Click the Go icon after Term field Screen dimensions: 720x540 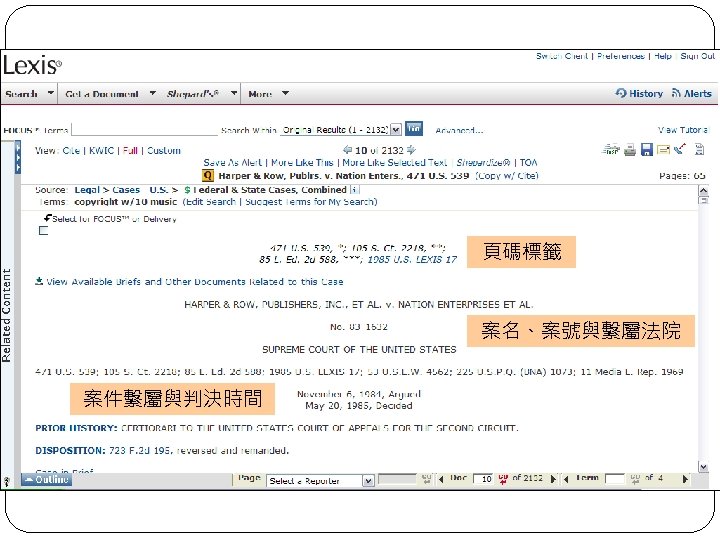click(x=635, y=479)
